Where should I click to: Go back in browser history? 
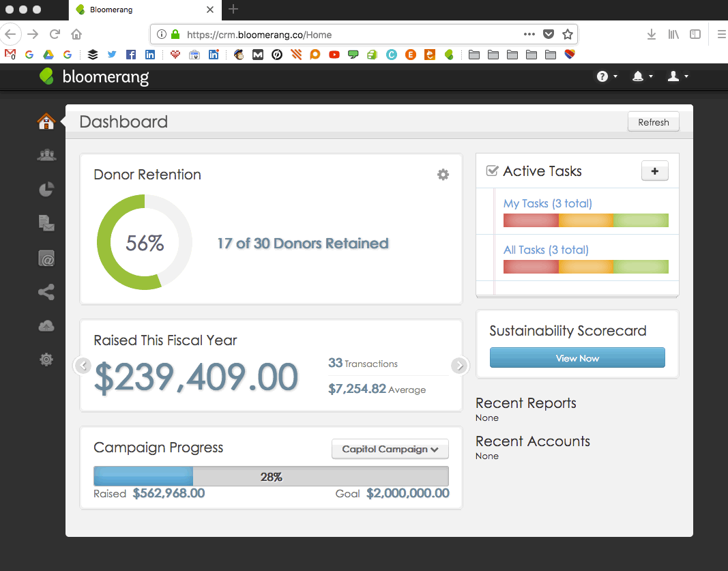point(10,34)
